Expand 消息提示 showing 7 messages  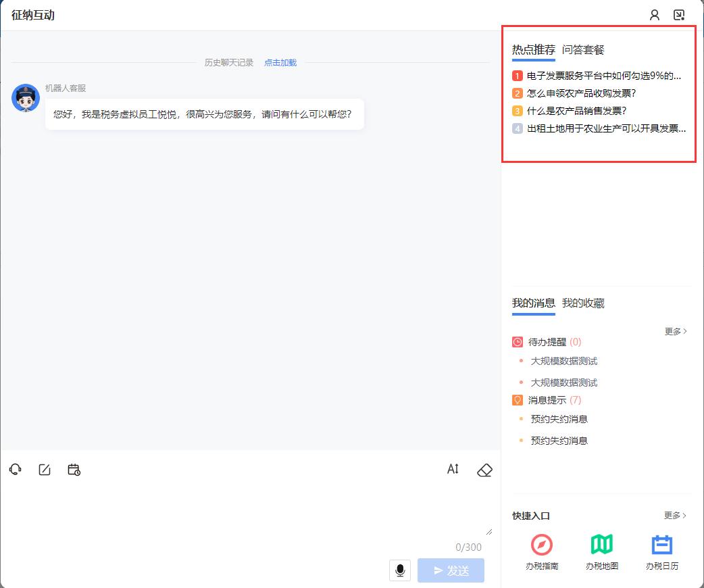[x=546, y=399]
